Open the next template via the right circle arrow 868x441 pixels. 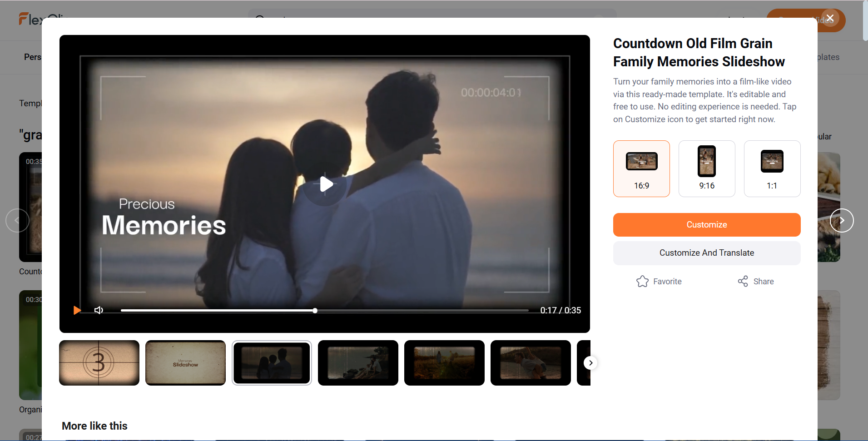tap(842, 220)
